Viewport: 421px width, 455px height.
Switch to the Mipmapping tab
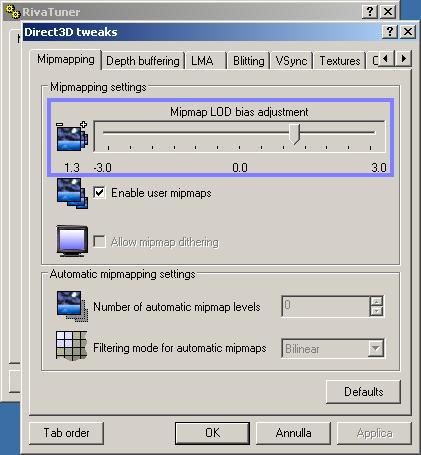coord(66,59)
